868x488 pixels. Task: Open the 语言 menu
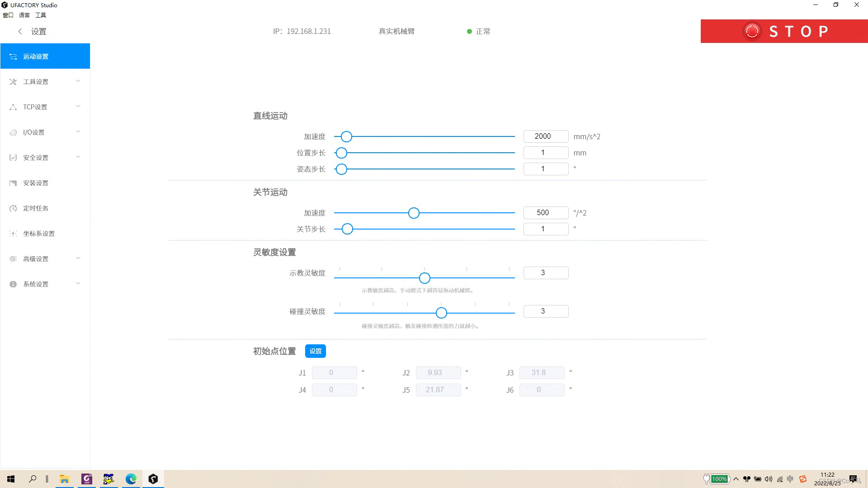coord(24,15)
